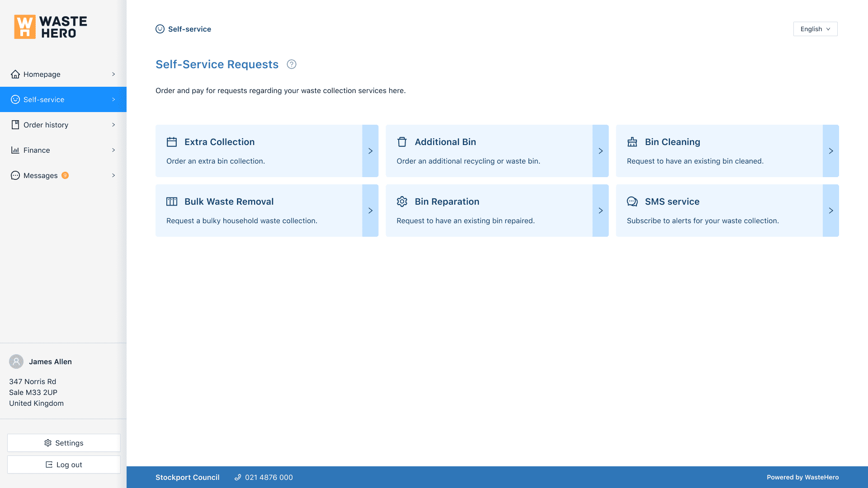Click the Order history bookmark icon
Screen dimensions: 868x488
(x=15, y=125)
